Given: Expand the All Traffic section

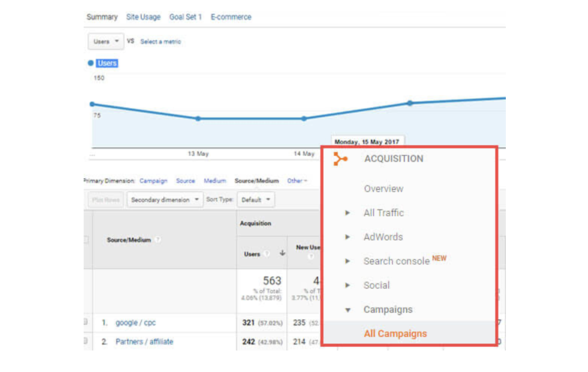Looking at the screenshot, I should point(347,213).
